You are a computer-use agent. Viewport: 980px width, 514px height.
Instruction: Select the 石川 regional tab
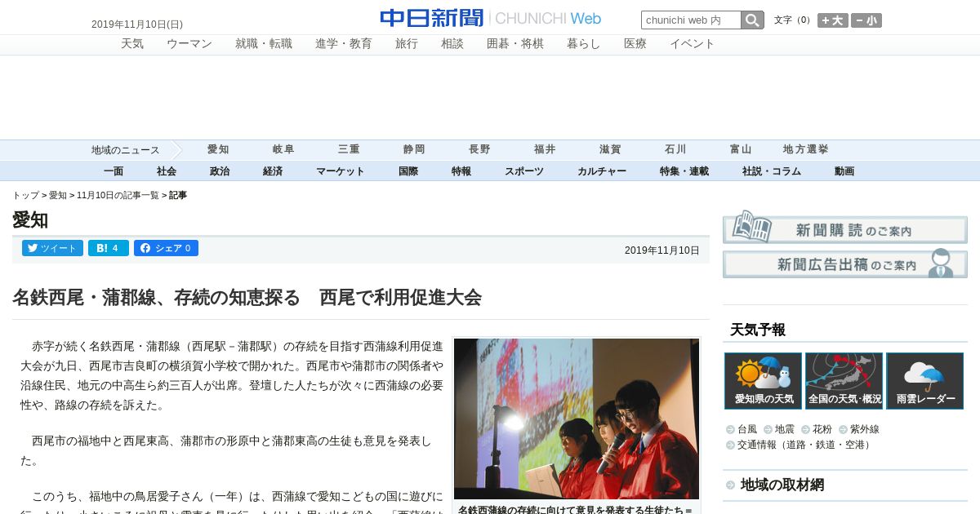pos(675,149)
